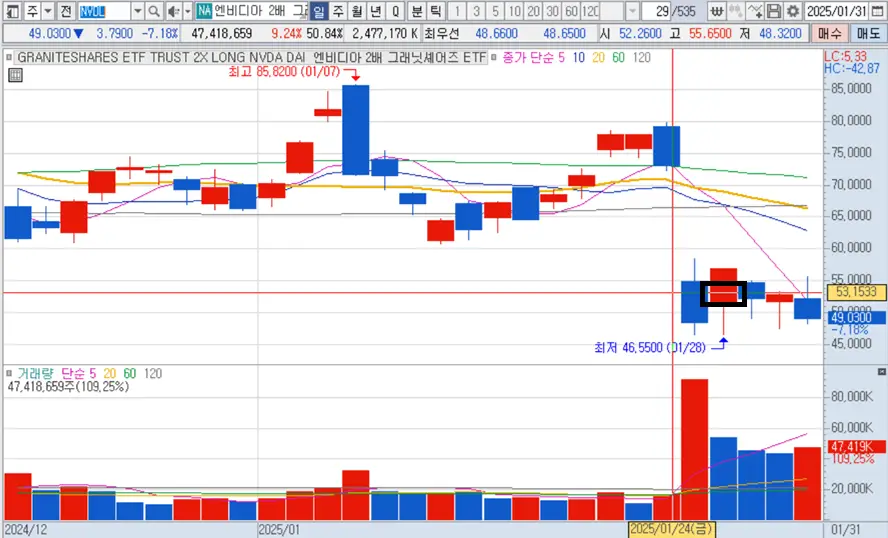This screenshot has height=538, width=888.
Task: Select the 1 interval button
Action: click(x=457, y=11)
